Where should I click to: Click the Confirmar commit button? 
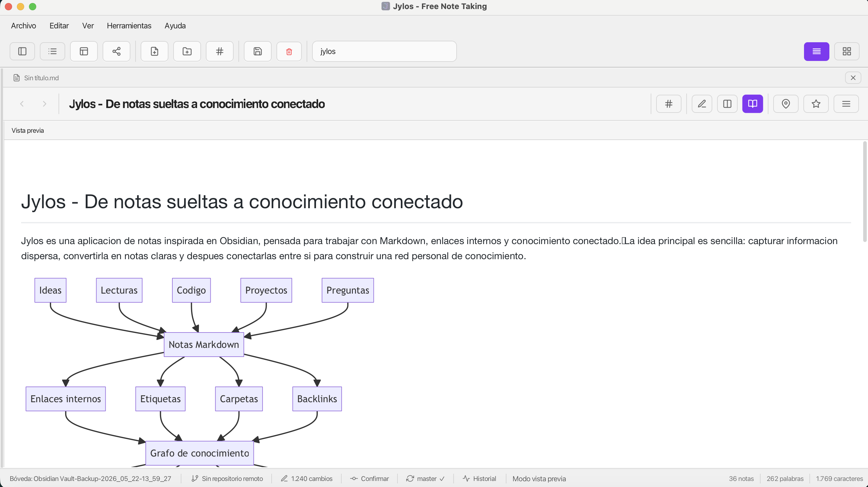[x=370, y=479]
